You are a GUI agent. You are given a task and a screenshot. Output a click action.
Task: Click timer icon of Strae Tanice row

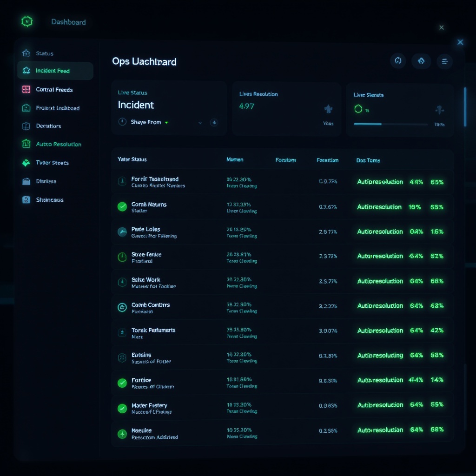122,257
